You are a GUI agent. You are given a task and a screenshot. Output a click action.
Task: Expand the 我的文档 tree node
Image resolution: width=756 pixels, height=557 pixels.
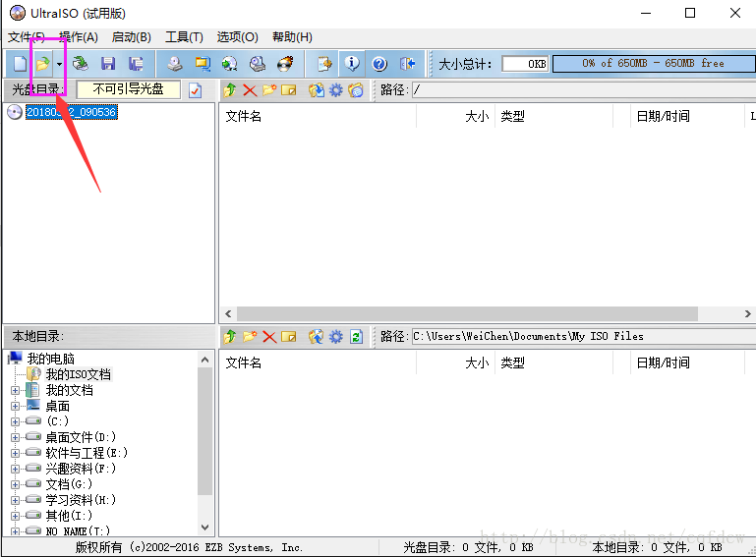(15, 390)
